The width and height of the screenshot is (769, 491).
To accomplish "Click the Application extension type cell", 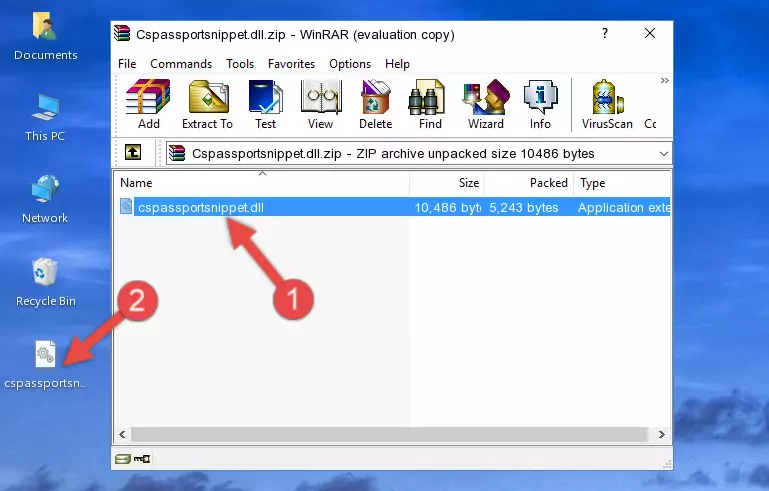I will [x=623, y=208].
